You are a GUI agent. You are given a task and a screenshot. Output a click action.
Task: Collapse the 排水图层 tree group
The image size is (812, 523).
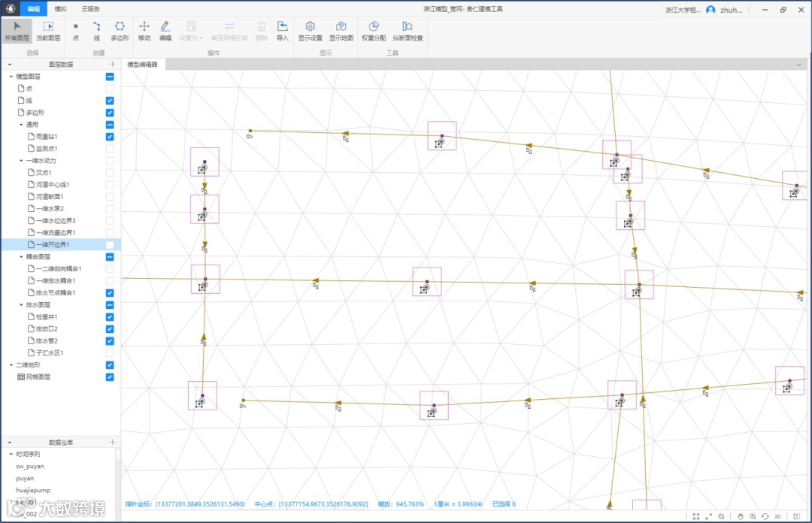tap(21, 305)
